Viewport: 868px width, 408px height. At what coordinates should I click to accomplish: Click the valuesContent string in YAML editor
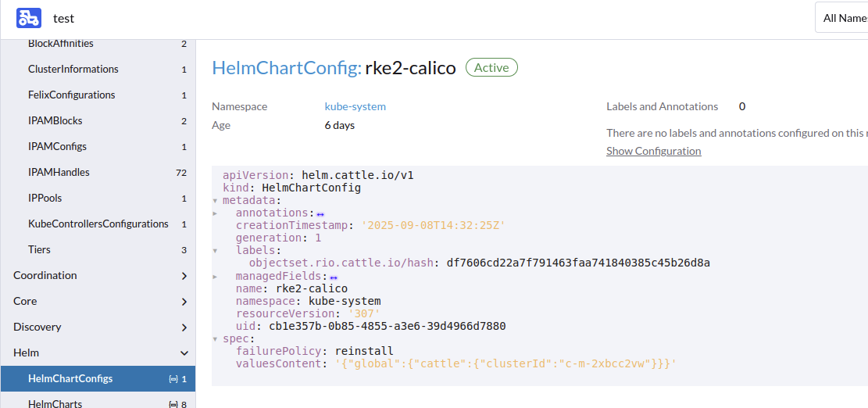[x=506, y=364]
